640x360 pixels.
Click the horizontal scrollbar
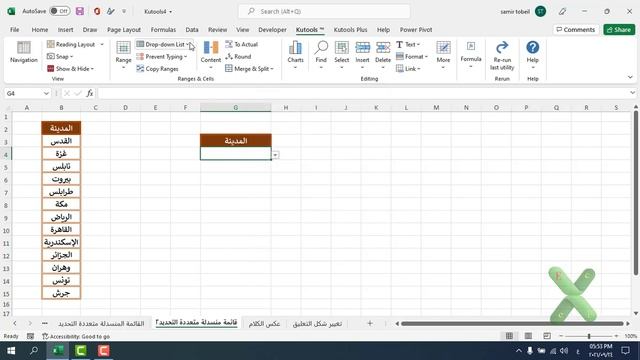point(512,324)
